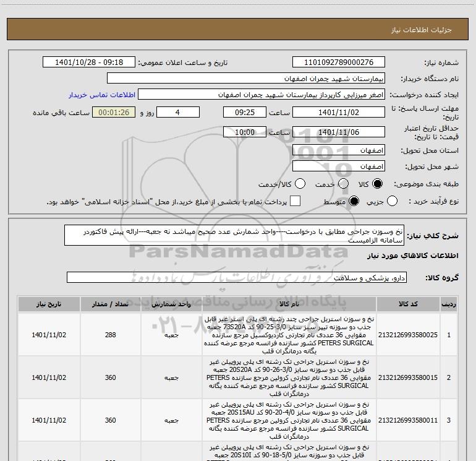476x461 pixels.
Task: Click the requester field اصغر میرزایی کارپرداز
Action: tap(261, 95)
